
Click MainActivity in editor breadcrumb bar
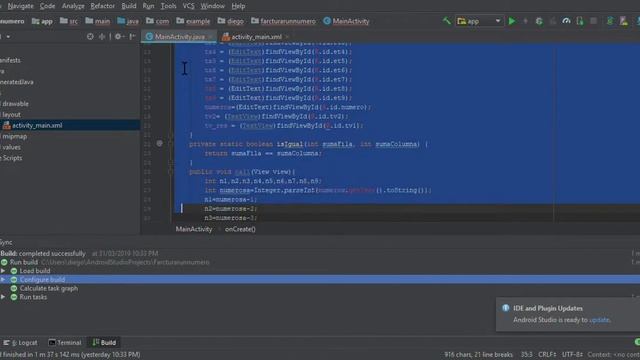(x=194, y=229)
